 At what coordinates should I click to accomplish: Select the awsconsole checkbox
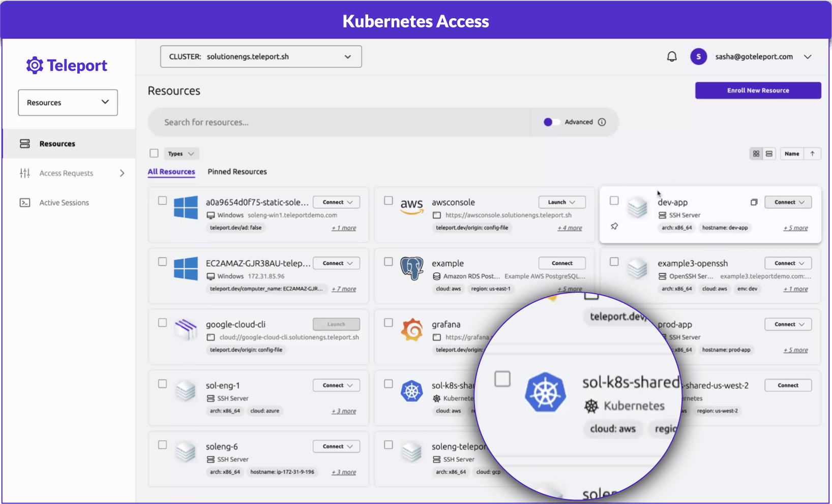[x=389, y=201]
